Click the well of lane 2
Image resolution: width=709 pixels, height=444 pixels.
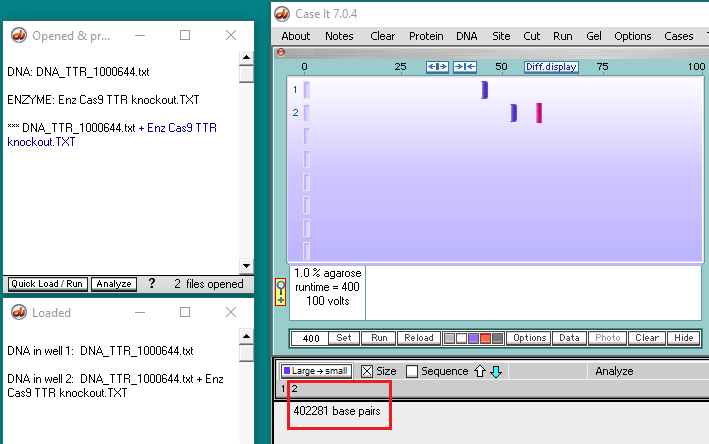click(x=307, y=113)
